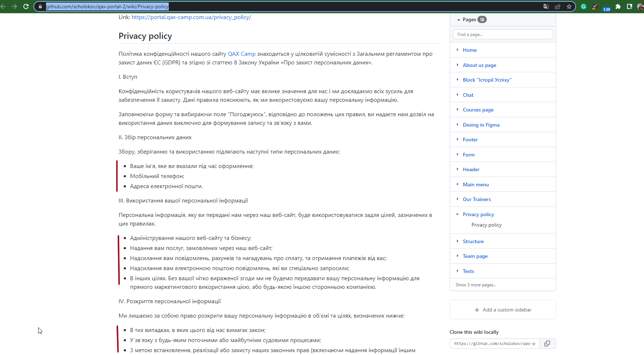Click the Find a page search field
Screen dimensions: 644x355
click(503, 34)
